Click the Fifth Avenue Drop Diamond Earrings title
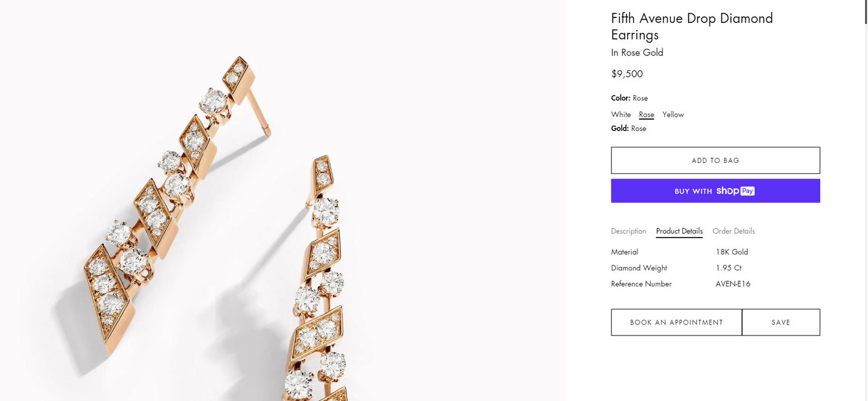Screen dimensions: 868x401 coord(691,26)
